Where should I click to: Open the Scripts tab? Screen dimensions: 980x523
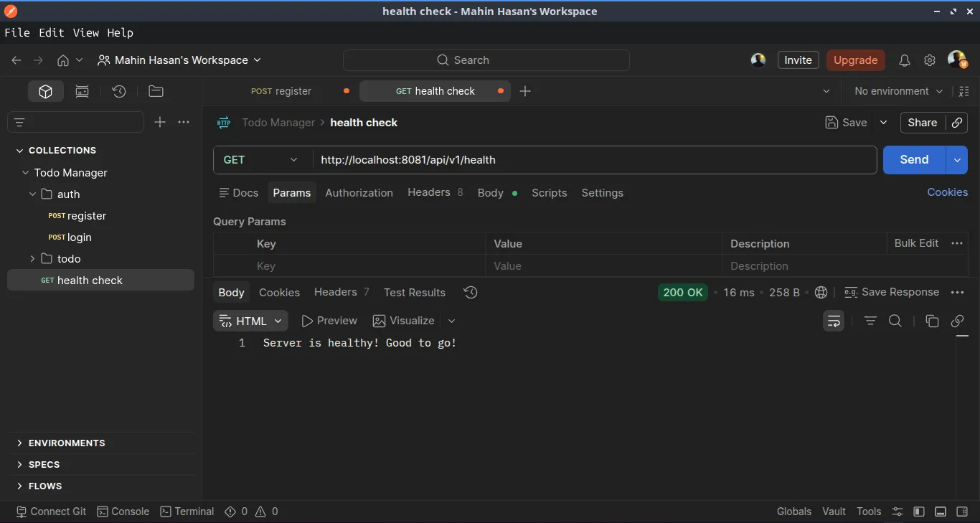(x=549, y=193)
